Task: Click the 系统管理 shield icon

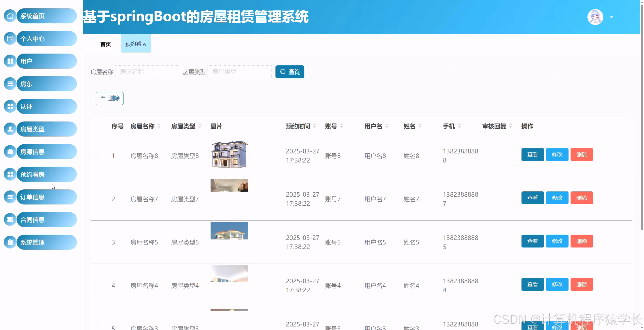Action: click(10, 242)
